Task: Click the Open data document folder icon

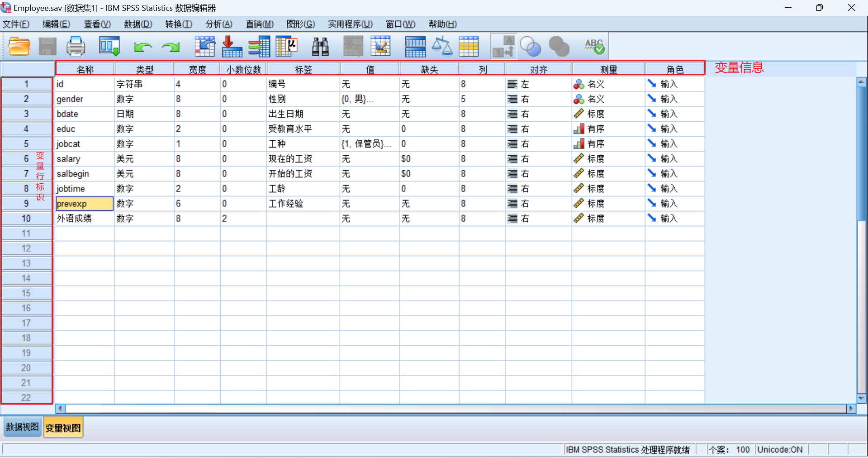Action: click(x=19, y=47)
